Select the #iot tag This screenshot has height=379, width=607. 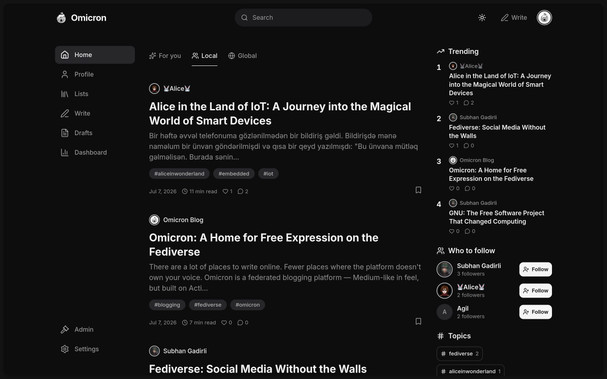[x=268, y=173]
